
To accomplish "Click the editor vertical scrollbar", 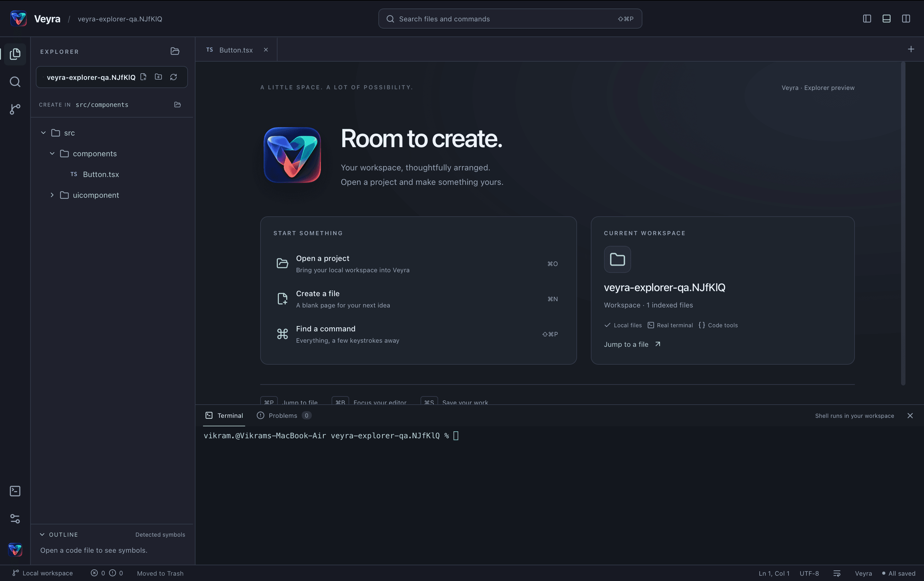I will (x=903, y=223).
